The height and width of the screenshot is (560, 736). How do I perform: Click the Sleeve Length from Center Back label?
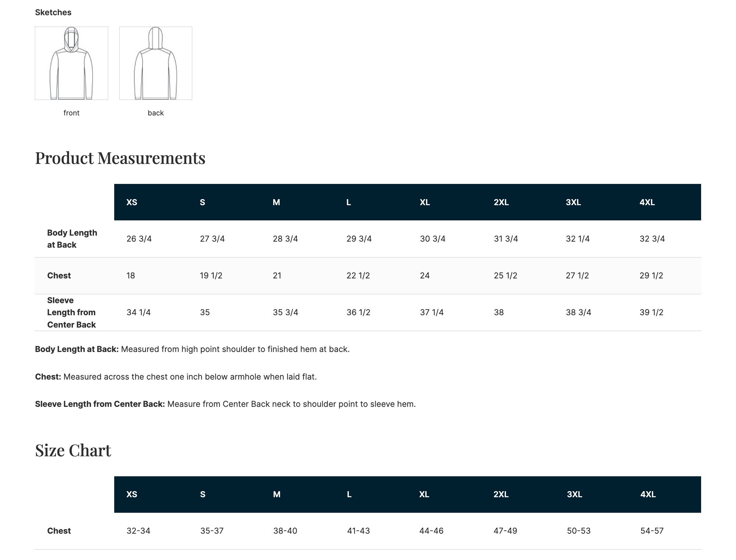coord(71,312)
